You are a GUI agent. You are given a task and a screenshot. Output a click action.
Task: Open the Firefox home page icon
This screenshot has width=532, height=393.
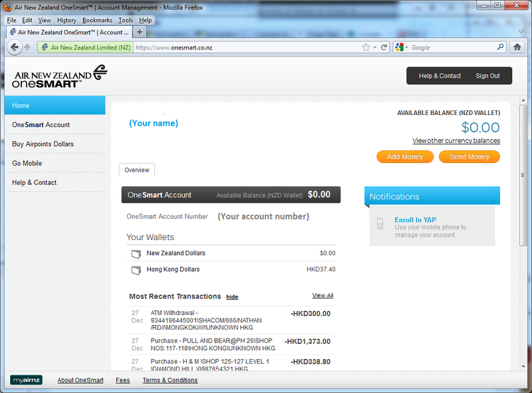coord(518,47)
